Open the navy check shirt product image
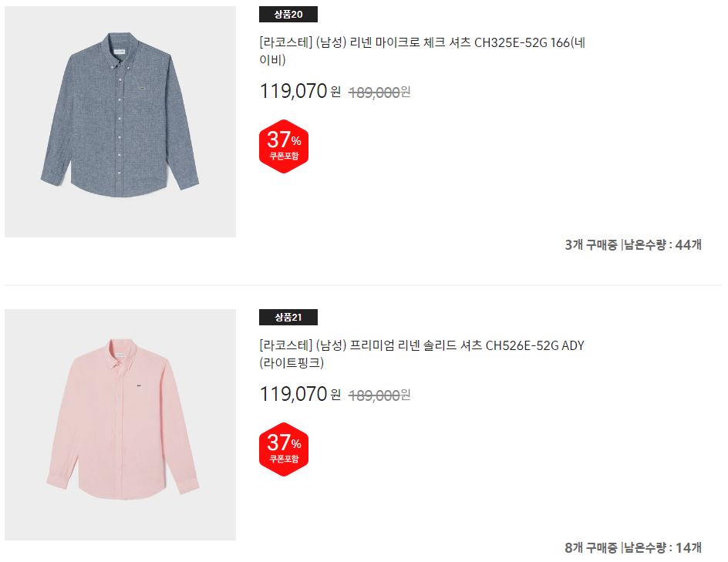This screenshot has width=728, height=562. click(x=120, y=122)
